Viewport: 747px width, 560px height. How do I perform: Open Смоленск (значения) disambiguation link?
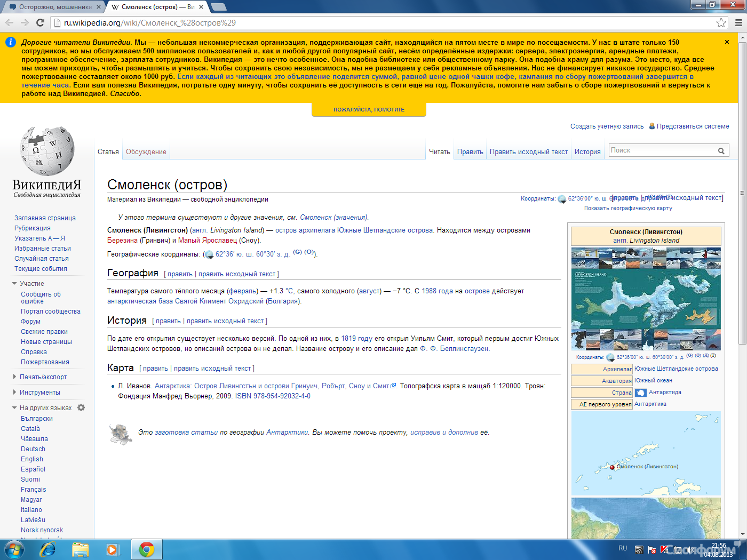[x=333, y=218]
